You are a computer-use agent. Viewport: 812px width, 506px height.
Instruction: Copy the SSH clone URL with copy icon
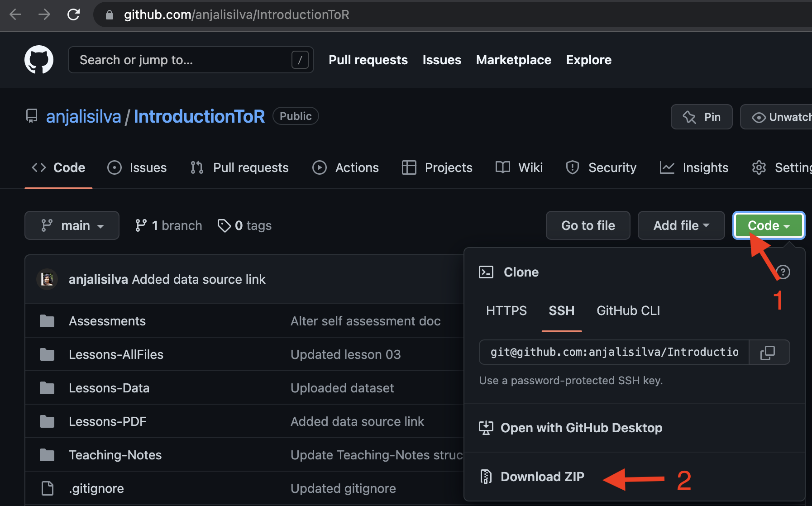click(769, 352)
